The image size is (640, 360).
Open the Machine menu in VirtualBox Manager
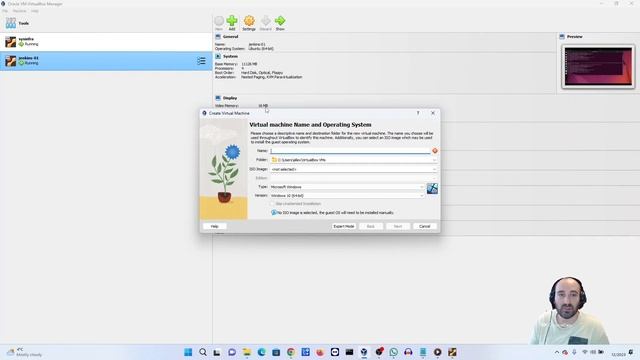19,11
